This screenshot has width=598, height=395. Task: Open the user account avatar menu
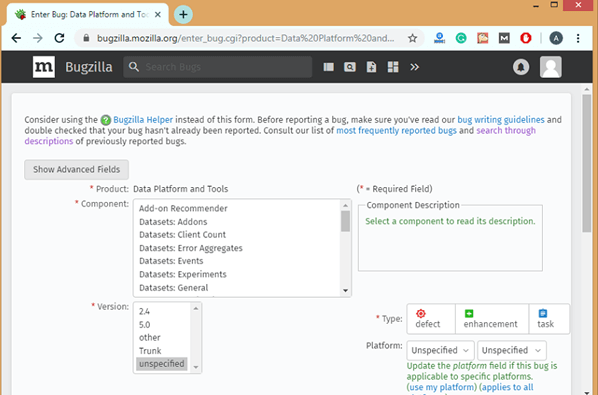551,67
